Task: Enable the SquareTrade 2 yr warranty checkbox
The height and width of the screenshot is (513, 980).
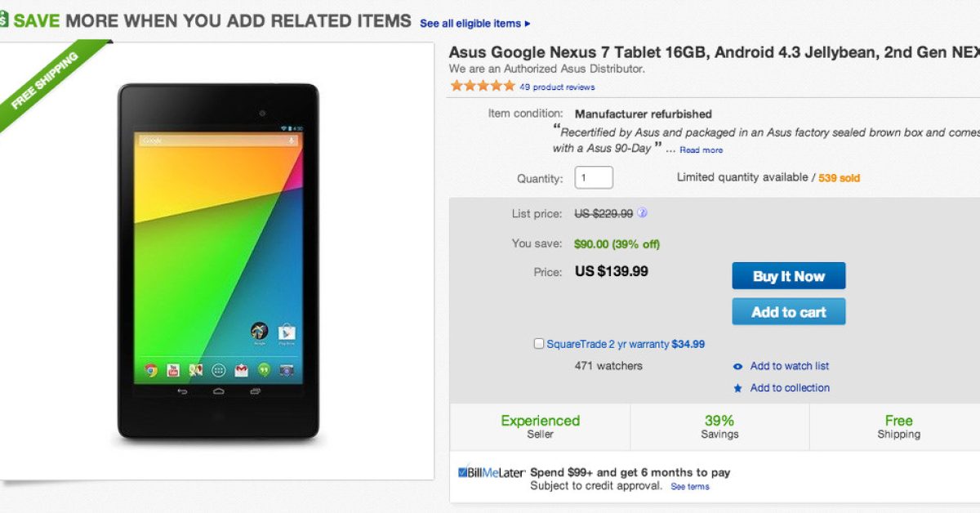Action: click(539, 344)
